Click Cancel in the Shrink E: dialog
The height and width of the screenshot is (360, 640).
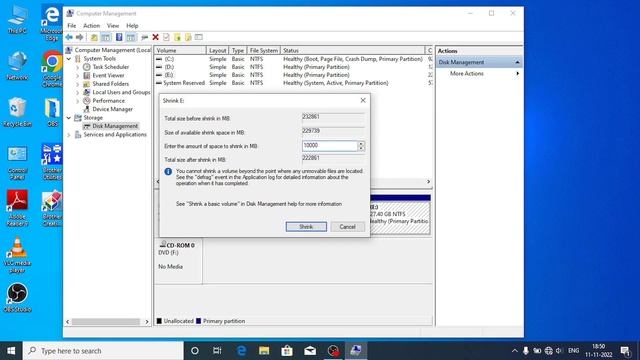[347, 227]
